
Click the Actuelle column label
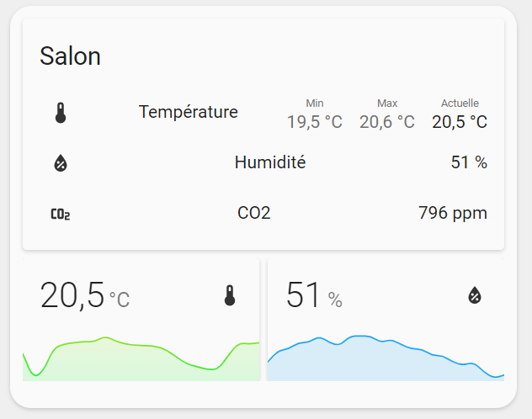point(460,103)
